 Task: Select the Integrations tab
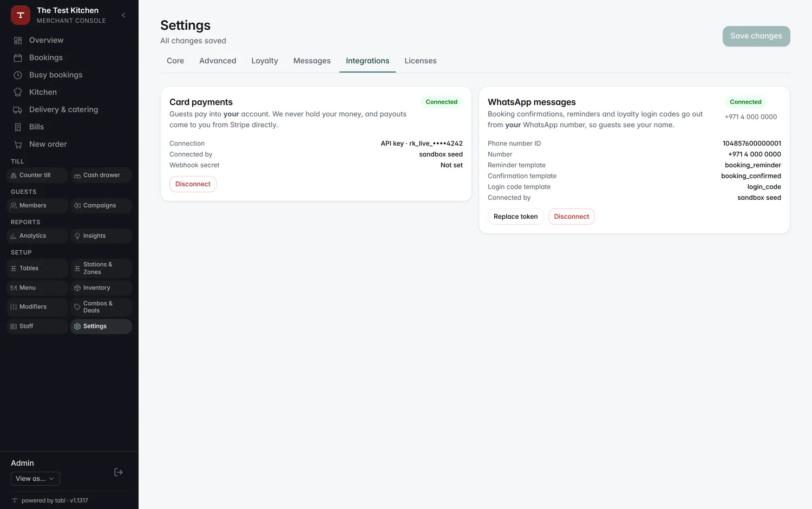[x=368, y=61]
